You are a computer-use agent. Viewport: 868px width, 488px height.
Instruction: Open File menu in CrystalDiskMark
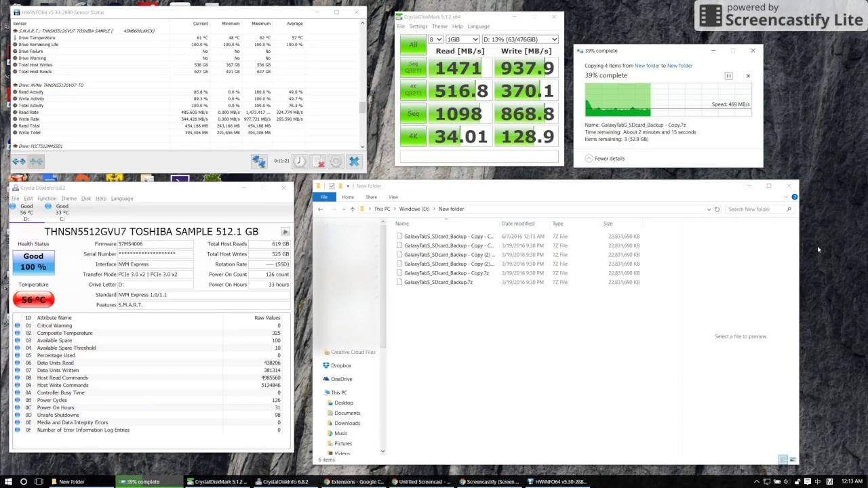pos(401,26)
